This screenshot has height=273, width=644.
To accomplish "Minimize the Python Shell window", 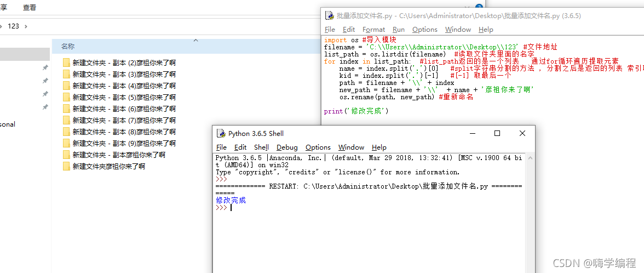I will 472,133.
